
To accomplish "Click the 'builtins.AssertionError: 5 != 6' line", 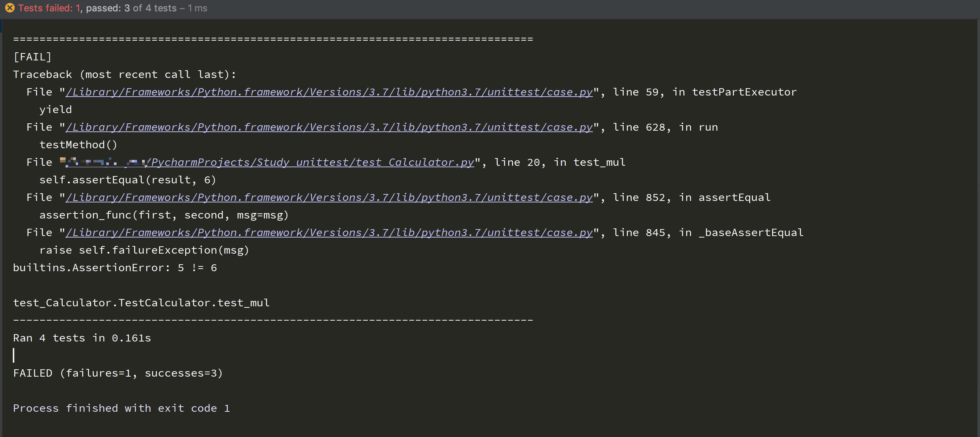I will coord(115,268).
